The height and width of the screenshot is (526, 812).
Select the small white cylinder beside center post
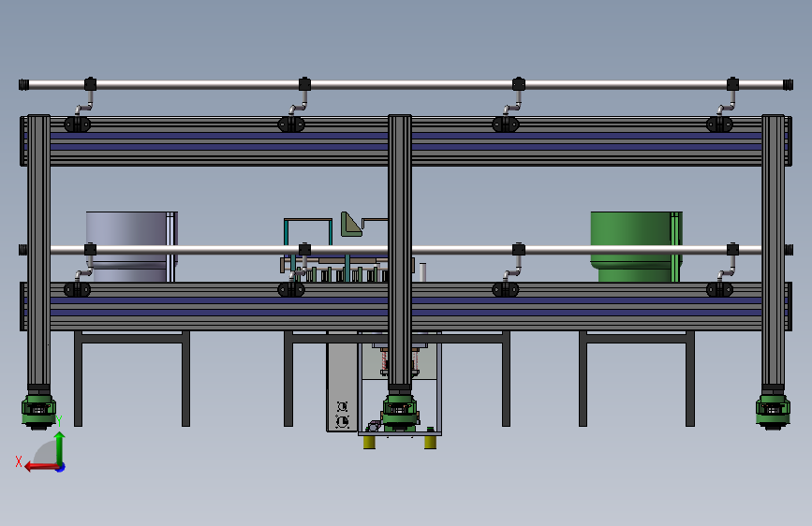click(422, 272)
